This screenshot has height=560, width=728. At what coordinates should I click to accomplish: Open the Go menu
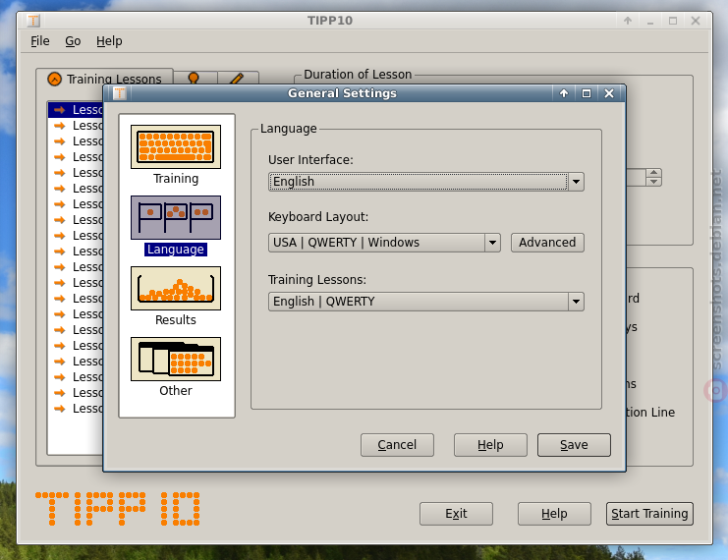pyautogui.click(x=73, y=41)
